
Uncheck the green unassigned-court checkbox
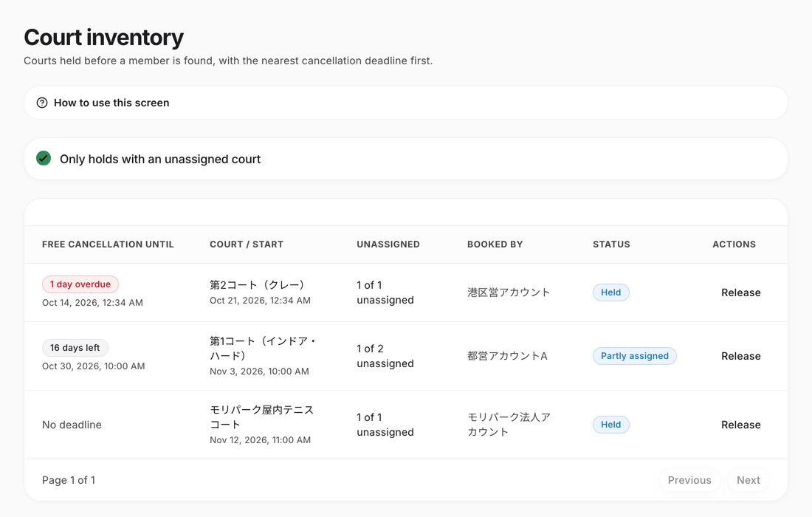(x=44, y=159)
